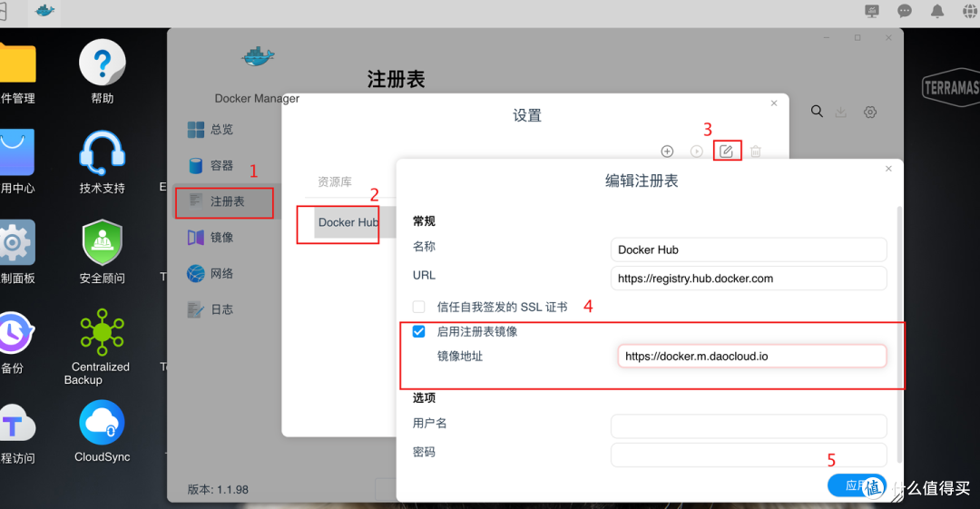Uncheck enable registry mirror (启用注册表镜像)
Viewport: 980px width, 509px height.
click(418, 331)
